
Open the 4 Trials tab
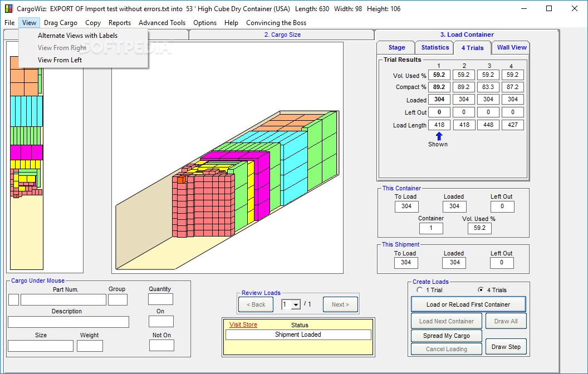[x=473, y=48]
